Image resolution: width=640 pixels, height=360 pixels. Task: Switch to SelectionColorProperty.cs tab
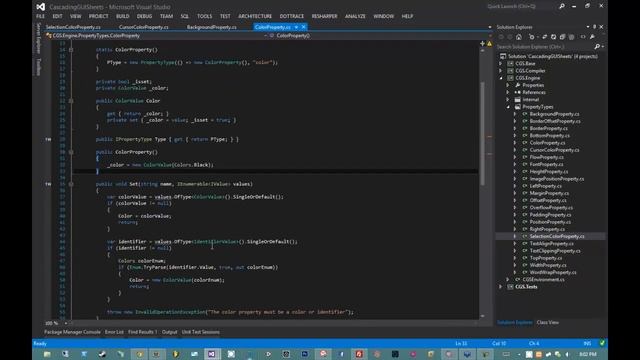[73, 27]
